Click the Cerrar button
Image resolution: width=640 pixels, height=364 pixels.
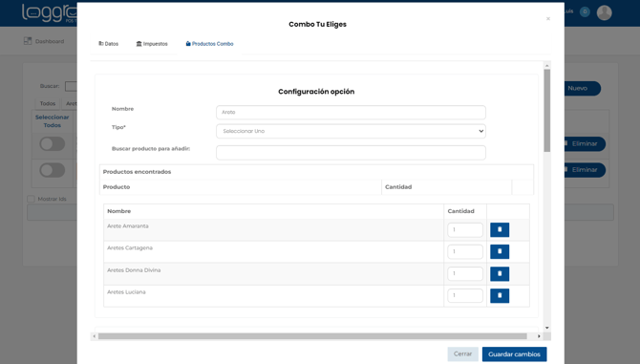[463, 354]
